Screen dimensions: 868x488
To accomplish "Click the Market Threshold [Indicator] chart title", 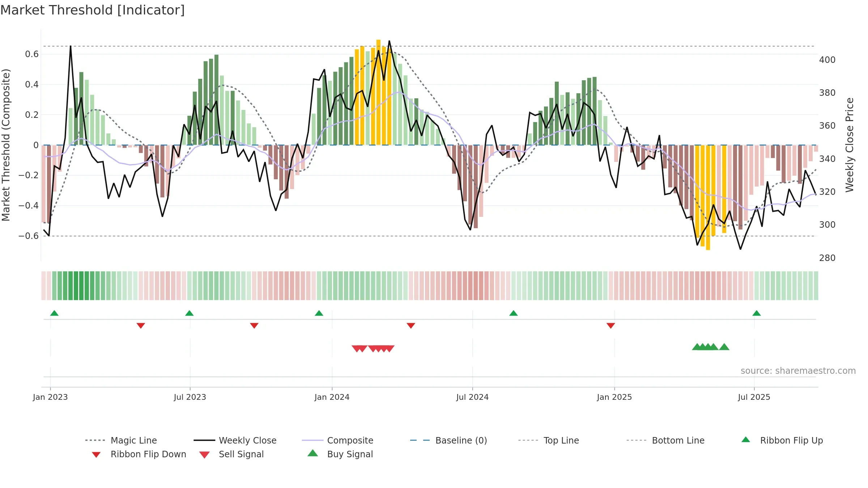I will click(93, 10).
